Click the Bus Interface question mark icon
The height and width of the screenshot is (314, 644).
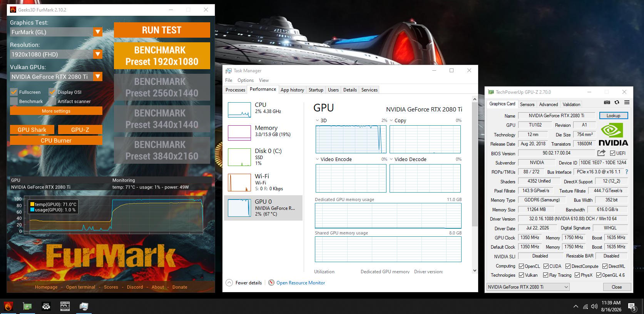[x=627, y=172]
